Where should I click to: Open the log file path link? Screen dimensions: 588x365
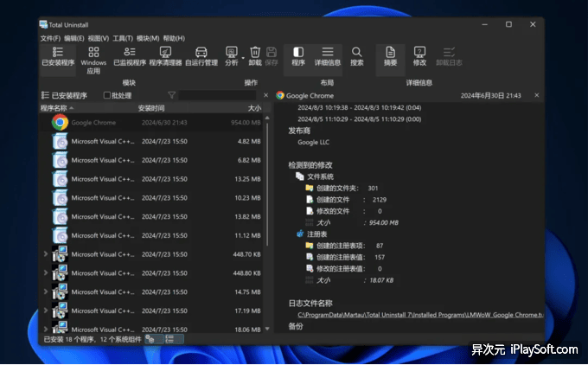click(x=420, y=315)
